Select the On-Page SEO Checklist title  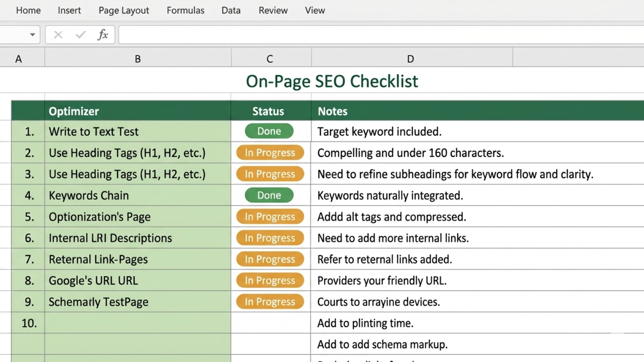pos(332,81)
